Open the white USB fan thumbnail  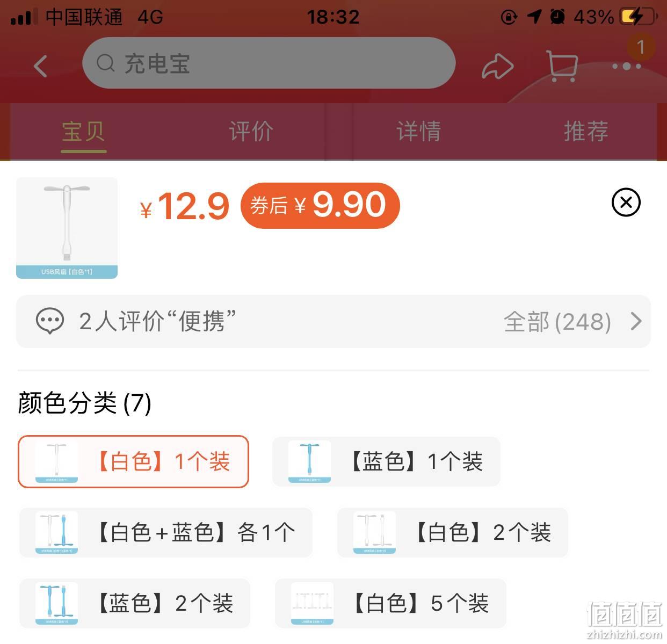point(67,228)
